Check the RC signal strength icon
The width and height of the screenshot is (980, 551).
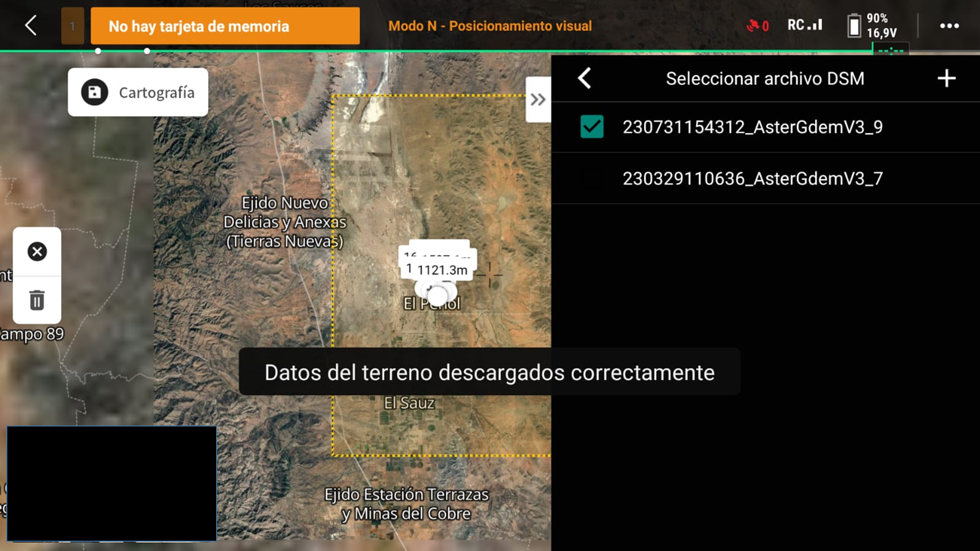pos(805,25)
